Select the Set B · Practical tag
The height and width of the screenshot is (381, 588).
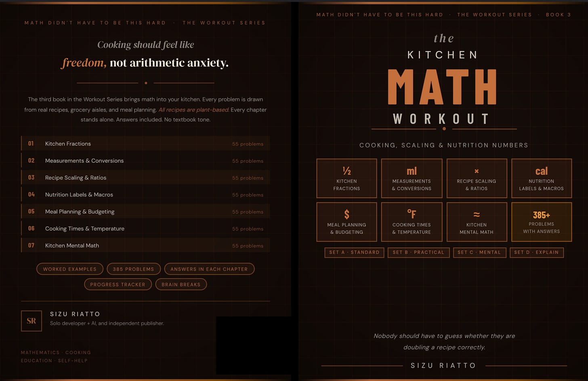418,252
